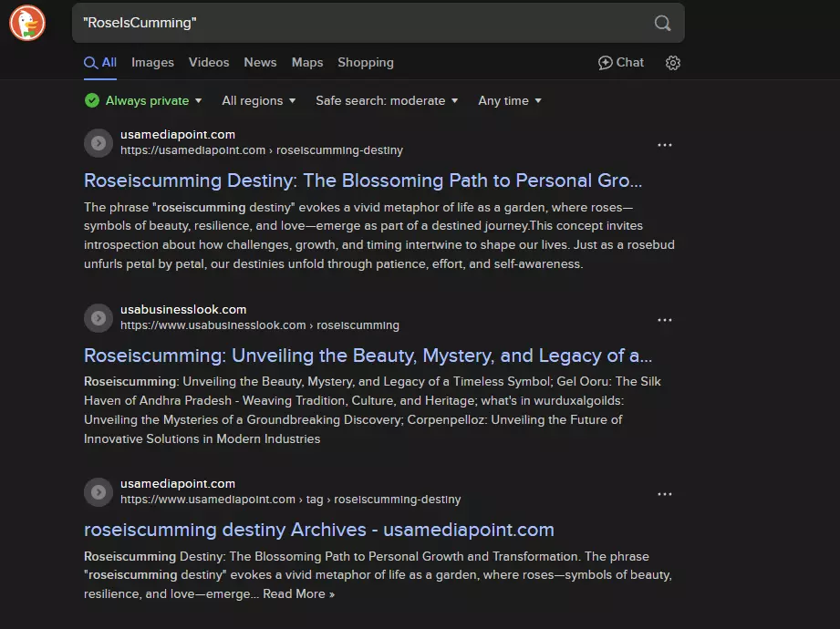Click favicon of the first usamediapoint.com result
Screen dimensions: 840x629
(99, 143)
